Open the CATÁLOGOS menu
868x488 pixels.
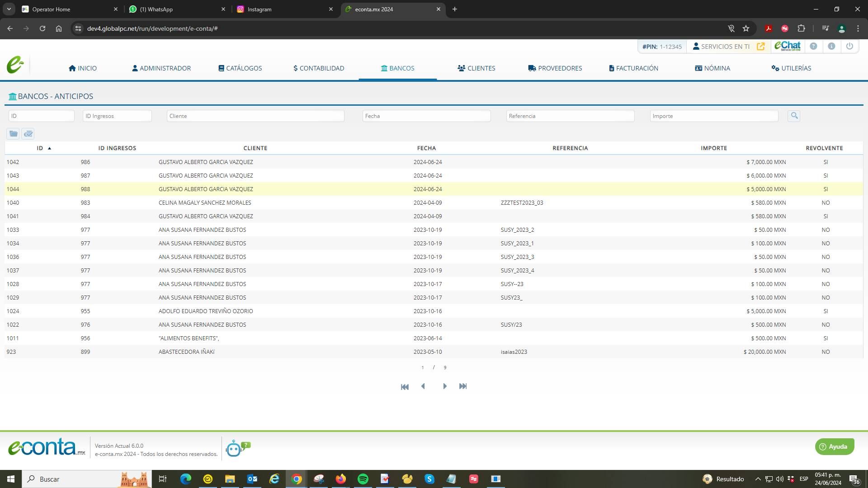click(x=240, y=68)
